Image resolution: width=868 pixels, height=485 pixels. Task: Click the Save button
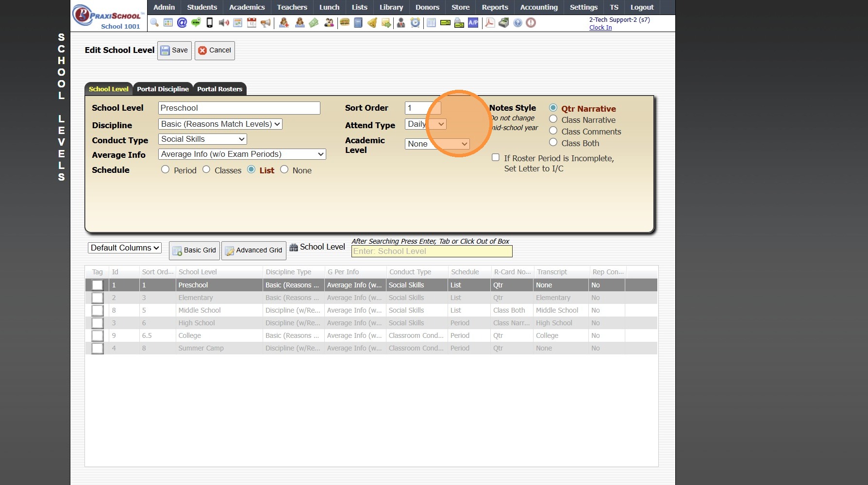click(x=174, y=50)
